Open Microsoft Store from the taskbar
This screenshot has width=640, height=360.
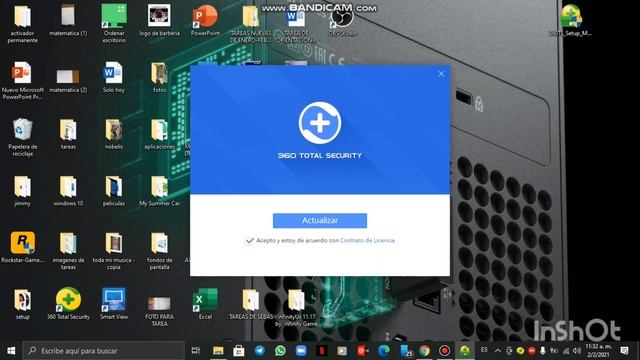(x=239, y=351)
